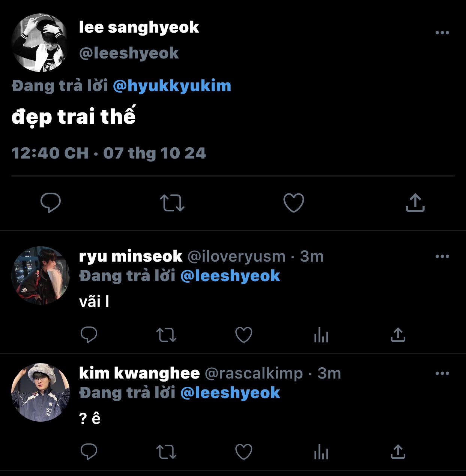Viewport: 466px width, 476px height.
Task: View analytics for ryu minseok's reply
Action: [x=321, y=335]
